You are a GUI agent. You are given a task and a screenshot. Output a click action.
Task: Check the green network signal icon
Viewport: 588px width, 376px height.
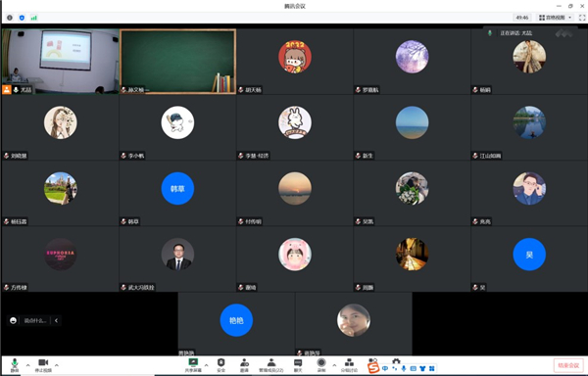(33, 18)
